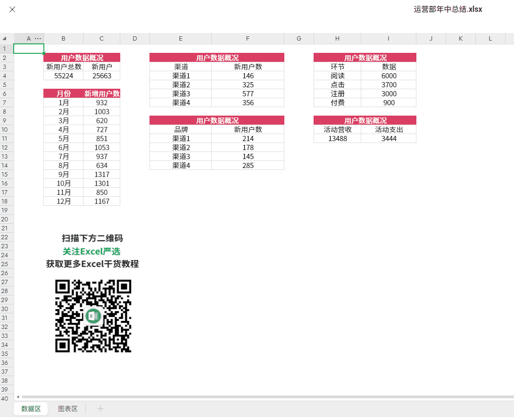Click the 3700 value cell

tap(389, 84)
